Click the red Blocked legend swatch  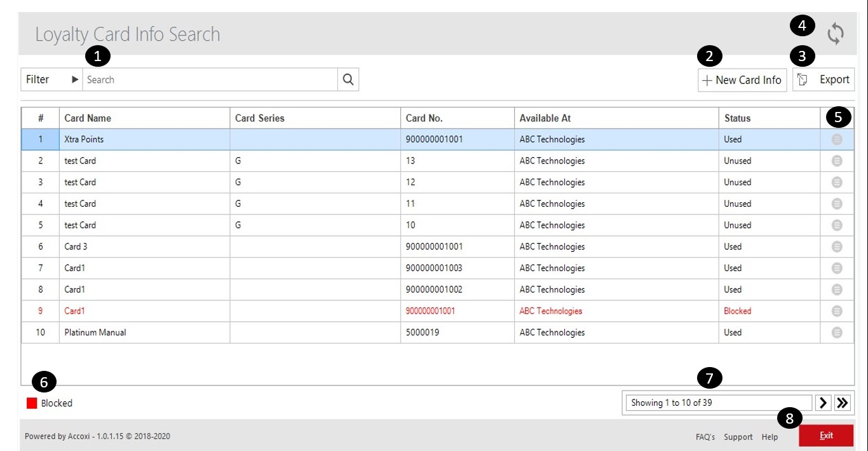coord(32,403)
